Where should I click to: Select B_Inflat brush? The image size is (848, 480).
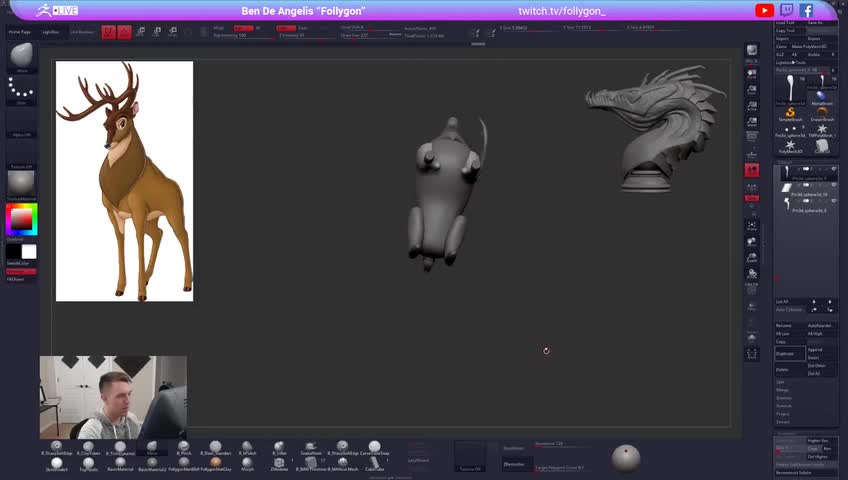279,449
